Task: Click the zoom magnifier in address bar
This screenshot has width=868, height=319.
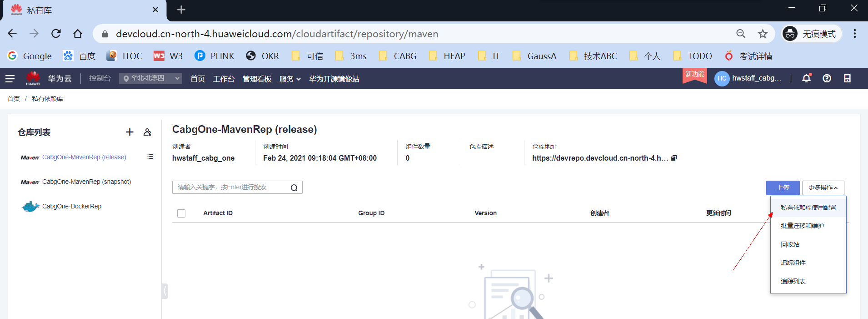Action: point(741,34)
